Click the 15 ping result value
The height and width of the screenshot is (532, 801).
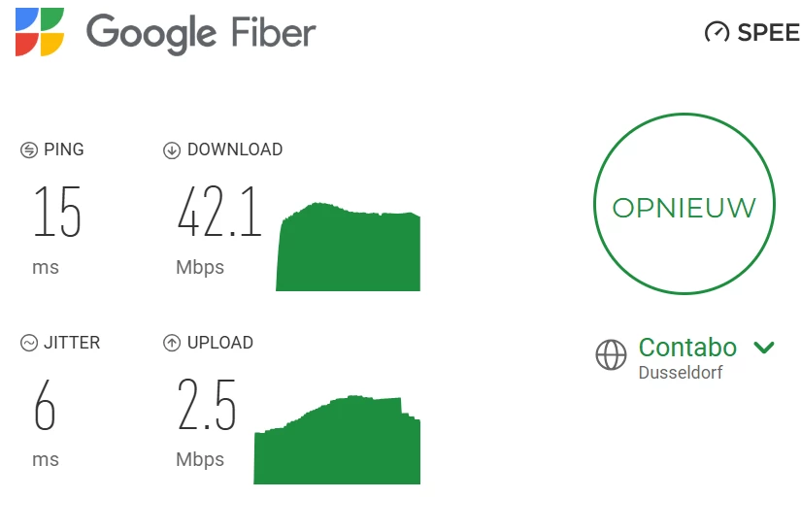click(x=57, y=213)
